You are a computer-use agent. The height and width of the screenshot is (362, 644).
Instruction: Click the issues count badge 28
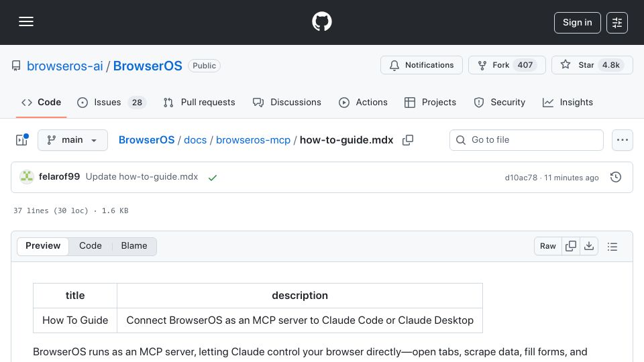137,102
